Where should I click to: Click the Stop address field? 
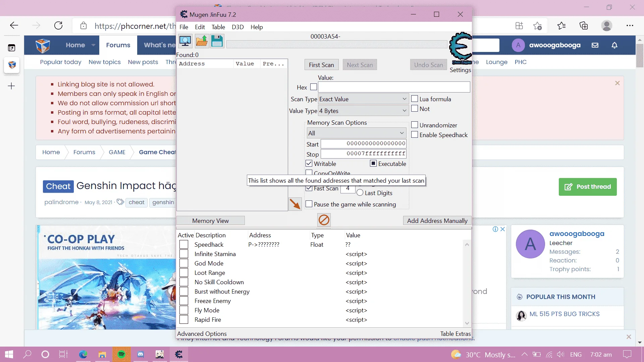click(364, 154)
